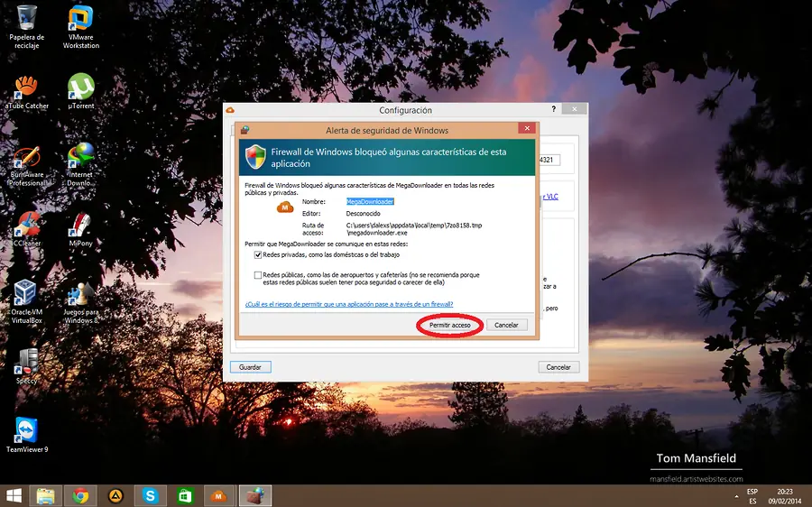Screen dimensions: 812x507
Task: Open File Explorer from the taskbar
Action: 46,495
